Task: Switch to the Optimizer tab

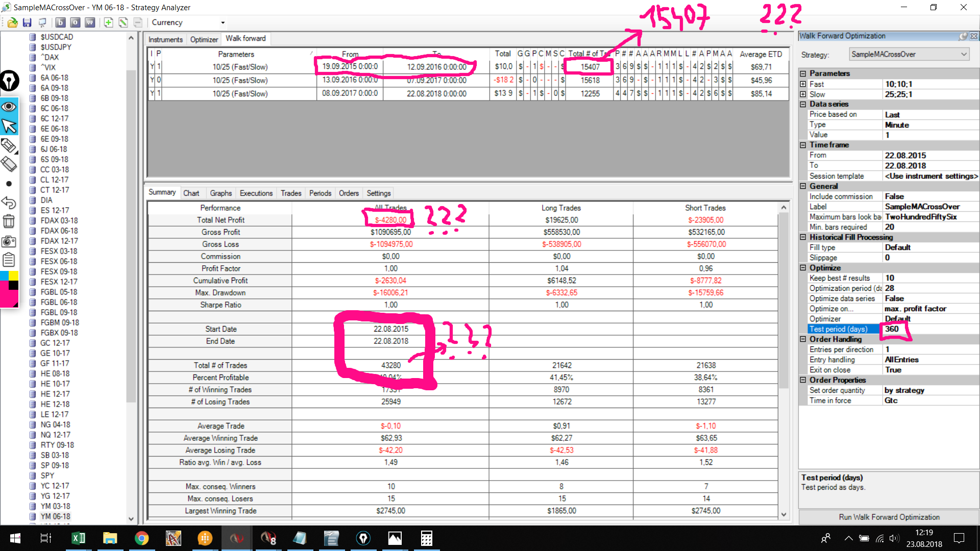Action: click(204, 39)
